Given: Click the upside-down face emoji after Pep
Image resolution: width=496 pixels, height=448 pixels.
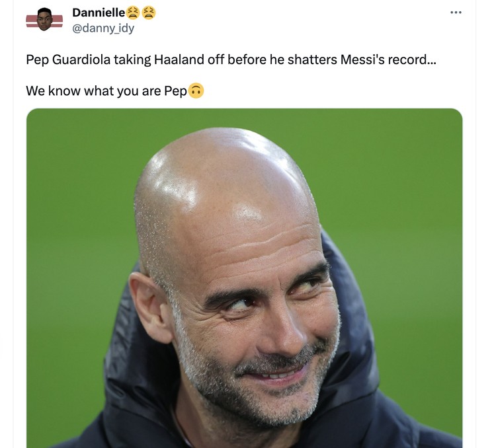Looking at the screenshot, I should [196, 91].
